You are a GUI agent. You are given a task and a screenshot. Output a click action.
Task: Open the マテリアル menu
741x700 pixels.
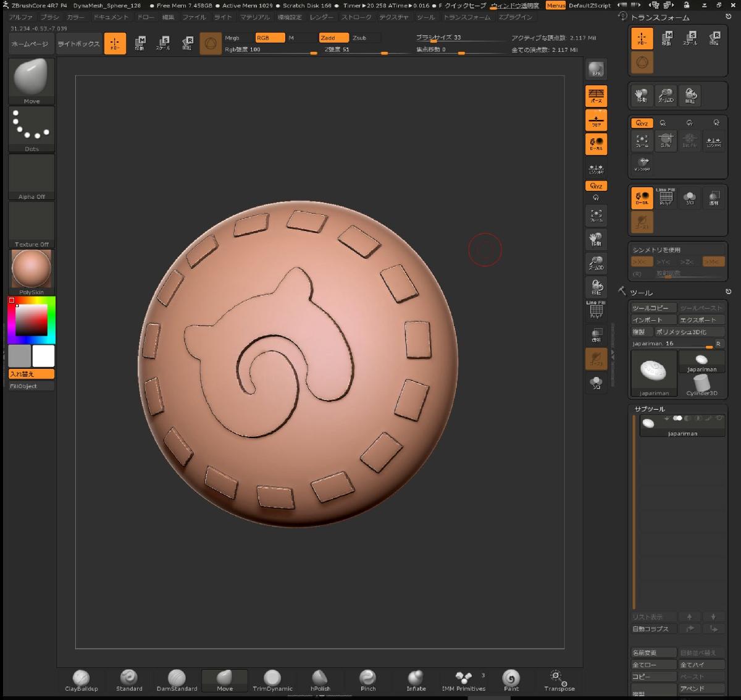click(254, 17)
